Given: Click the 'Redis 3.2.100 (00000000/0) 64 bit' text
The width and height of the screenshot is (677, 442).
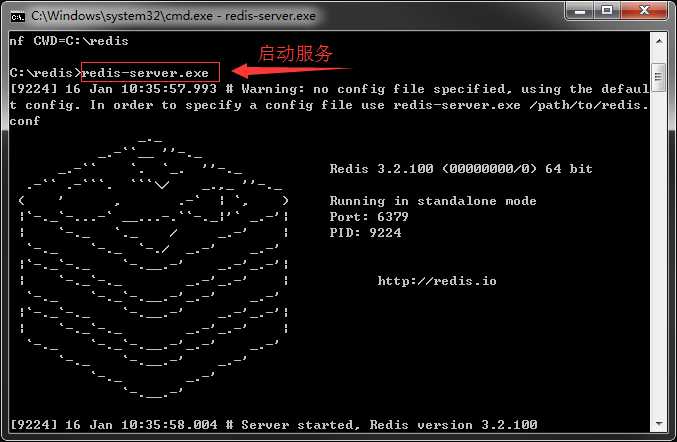Looking at the screenshot, I should (461, 169).
